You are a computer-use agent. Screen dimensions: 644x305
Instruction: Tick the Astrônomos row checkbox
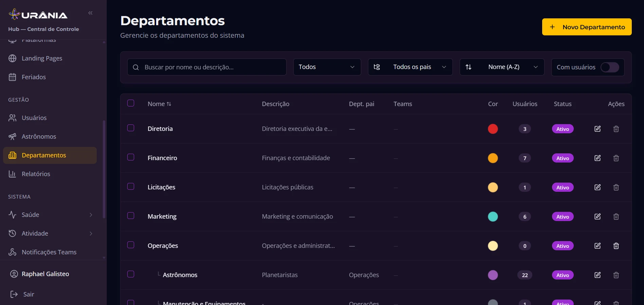point(131,274)
